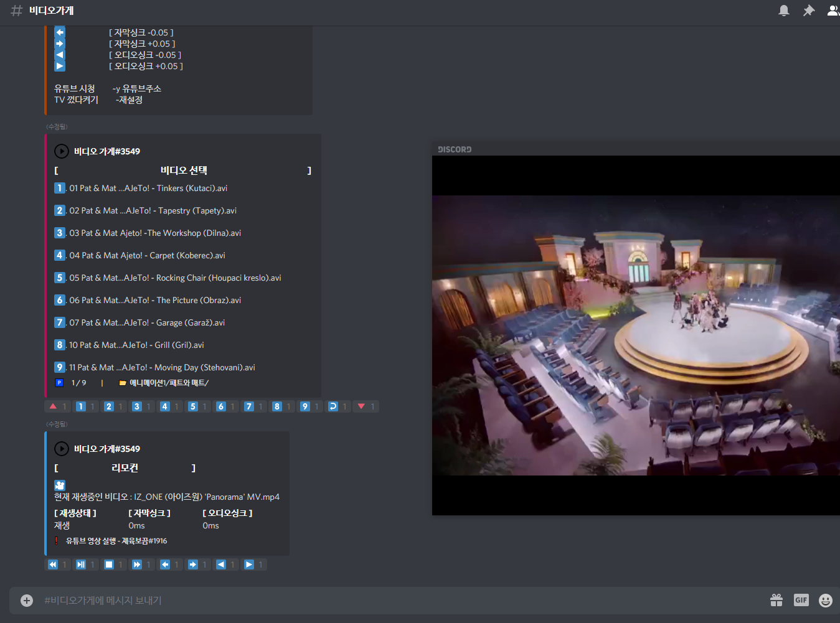The image size is (840, 623).
Task: Click the message input field to compose
Action: (x=249, y=600)
